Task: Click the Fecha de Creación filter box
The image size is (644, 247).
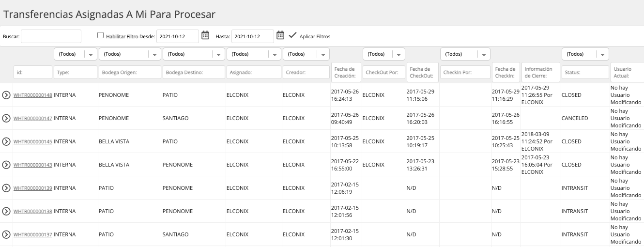Action: (x=346, y=72)
